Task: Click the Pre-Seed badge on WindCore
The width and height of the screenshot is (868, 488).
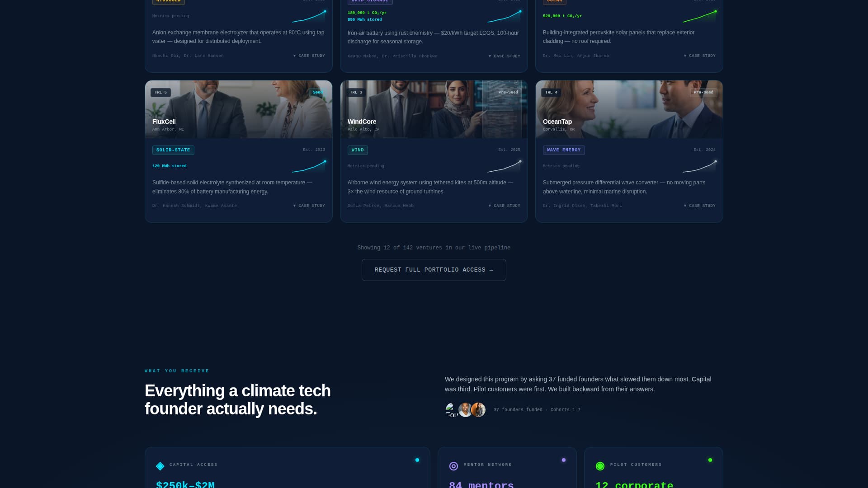Action: pos(508,92)
